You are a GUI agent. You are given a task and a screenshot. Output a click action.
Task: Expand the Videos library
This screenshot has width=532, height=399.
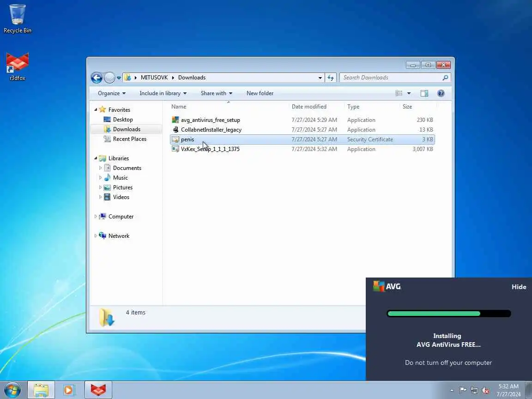tap(100, 197)
